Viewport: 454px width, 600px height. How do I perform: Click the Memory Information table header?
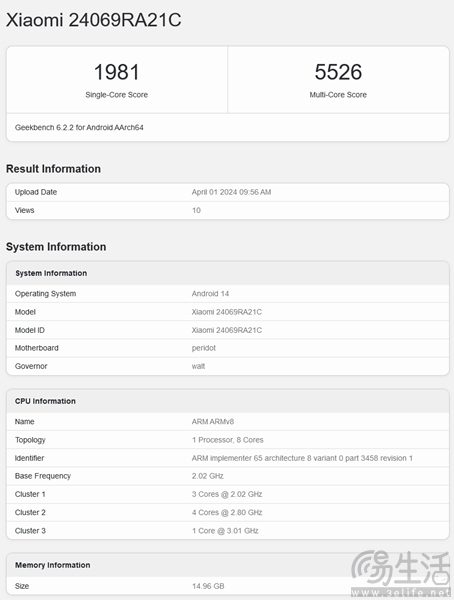[x=52, y=565]
